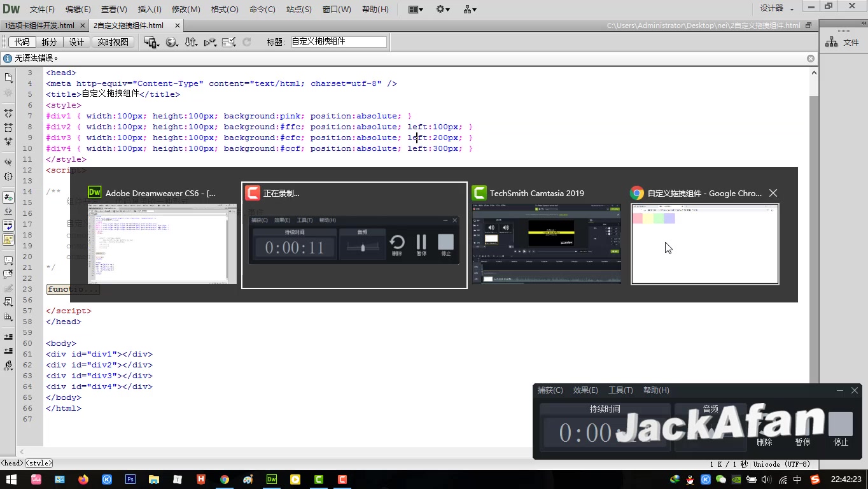Open the 文件(F) menu
The height and width of the screenshot is (489, 868).
coord(42,9)
